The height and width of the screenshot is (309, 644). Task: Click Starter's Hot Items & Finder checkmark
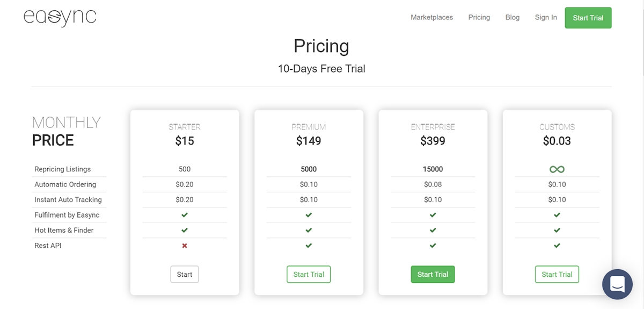[x=185, y=231]
